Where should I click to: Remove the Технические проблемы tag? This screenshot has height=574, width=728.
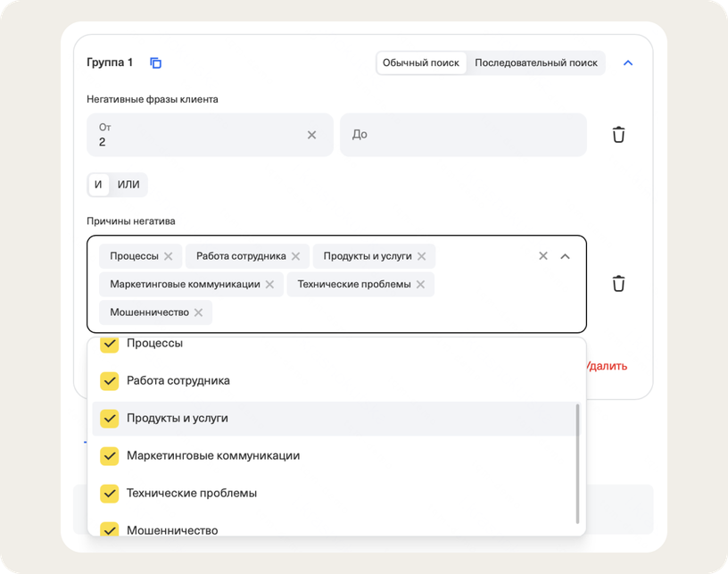[420, 285]
